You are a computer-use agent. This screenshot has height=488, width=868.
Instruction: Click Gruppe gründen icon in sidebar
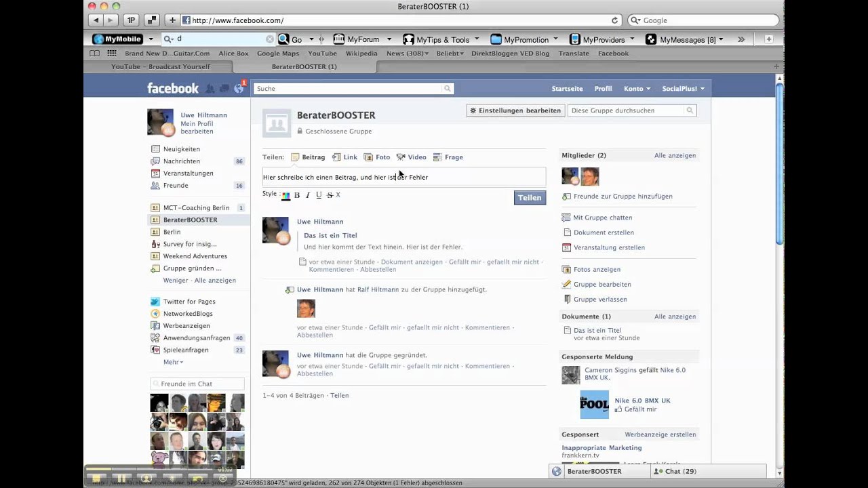[155, 268]
